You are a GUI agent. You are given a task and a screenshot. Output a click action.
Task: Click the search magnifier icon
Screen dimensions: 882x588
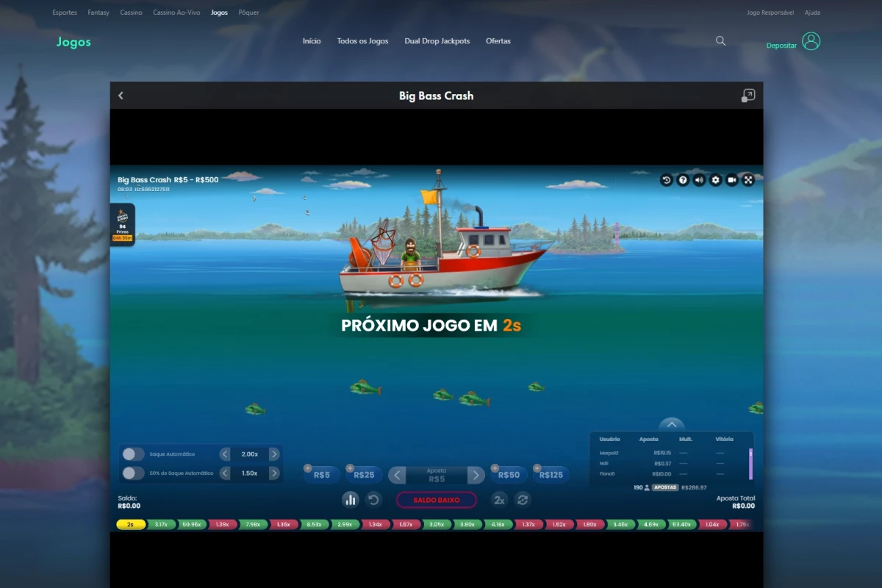(720, 41)
